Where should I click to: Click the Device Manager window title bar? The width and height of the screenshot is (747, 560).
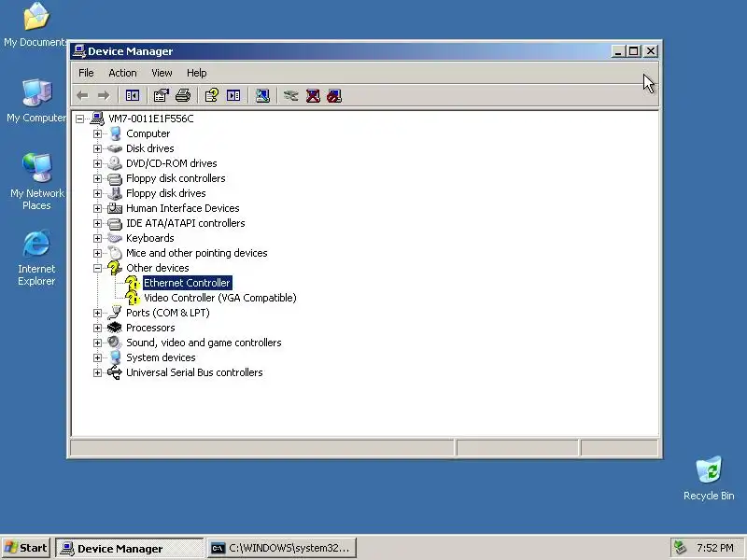341,51
